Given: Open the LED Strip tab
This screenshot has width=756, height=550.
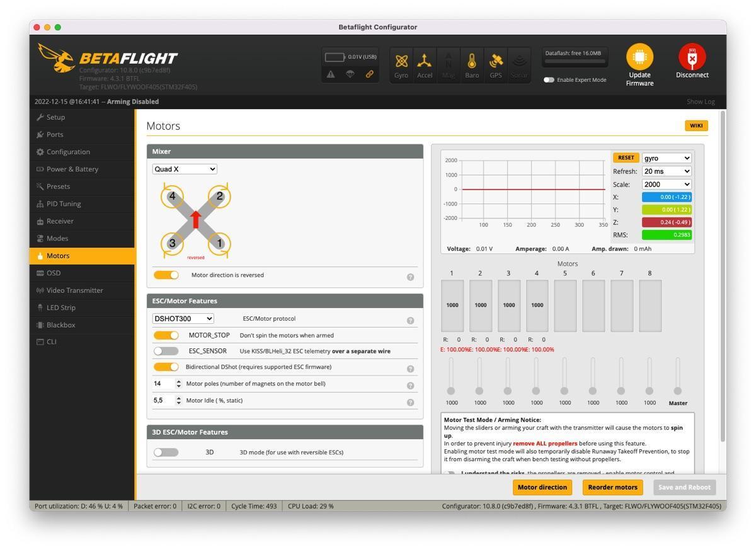Looking at the screenshot, I should (x=82, y=307).
